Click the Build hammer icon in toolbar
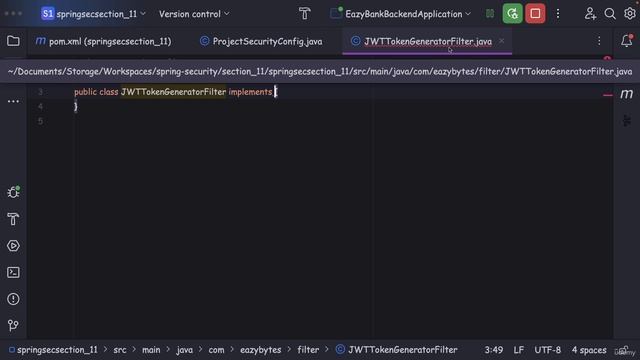 pos(304,14)
